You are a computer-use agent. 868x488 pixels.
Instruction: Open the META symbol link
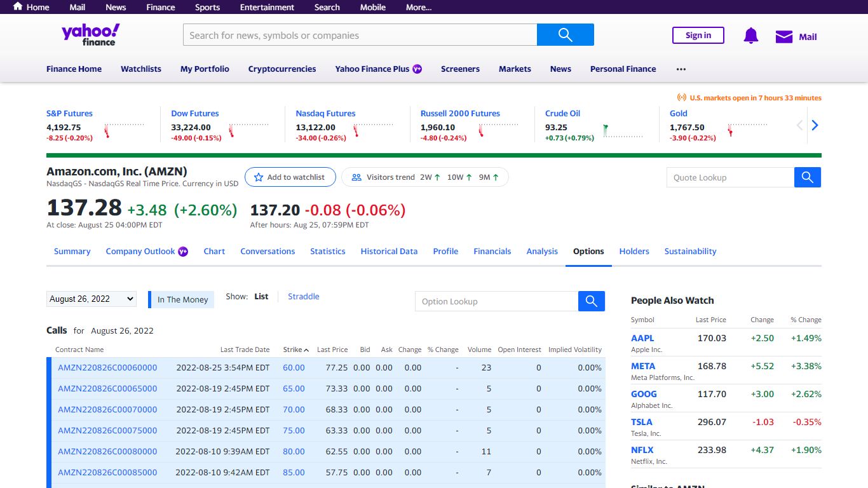coord(643,366)
